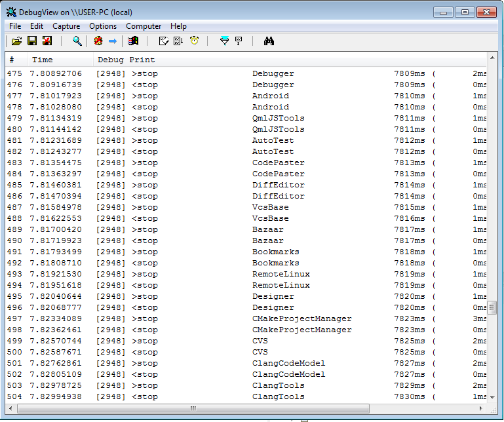Click the Time column header
The height and width of the screenshot is (422, 504).
click(x=43, y=60)
